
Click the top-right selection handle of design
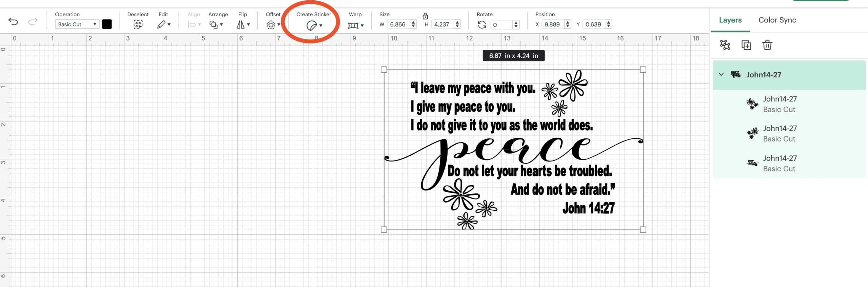pyautogui.click(x=643, y=70)
